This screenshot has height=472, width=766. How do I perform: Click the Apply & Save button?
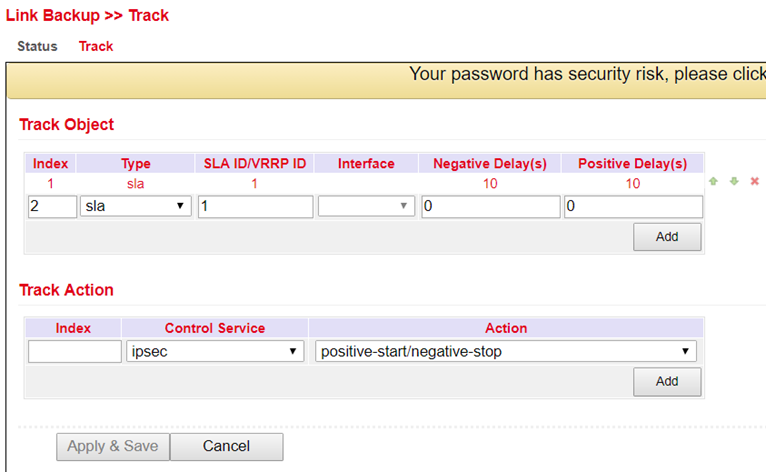pos(113,447)
